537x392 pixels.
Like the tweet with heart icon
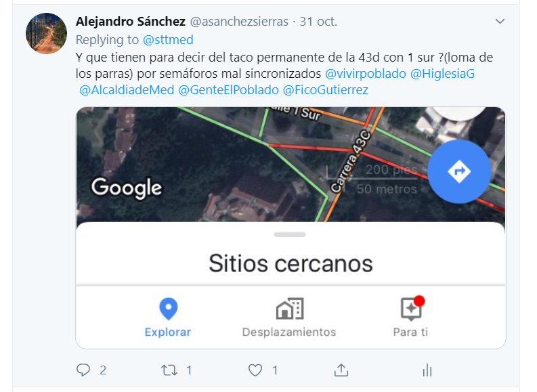pos(255,370)
